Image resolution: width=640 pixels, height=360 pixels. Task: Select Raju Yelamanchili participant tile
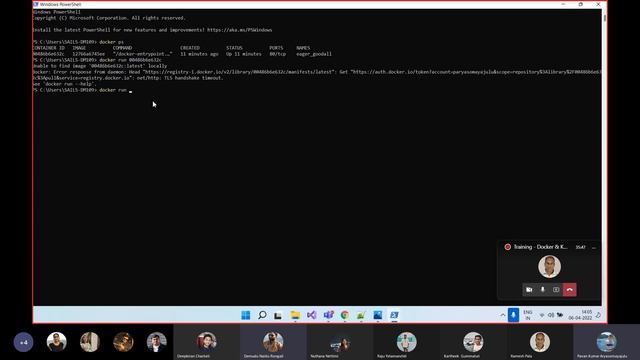coord(406,342)
